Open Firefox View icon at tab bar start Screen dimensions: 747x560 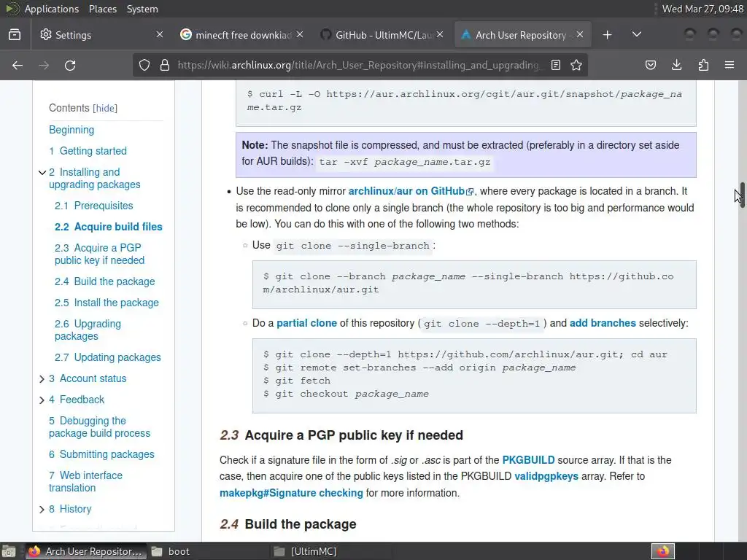coord(15,35)
